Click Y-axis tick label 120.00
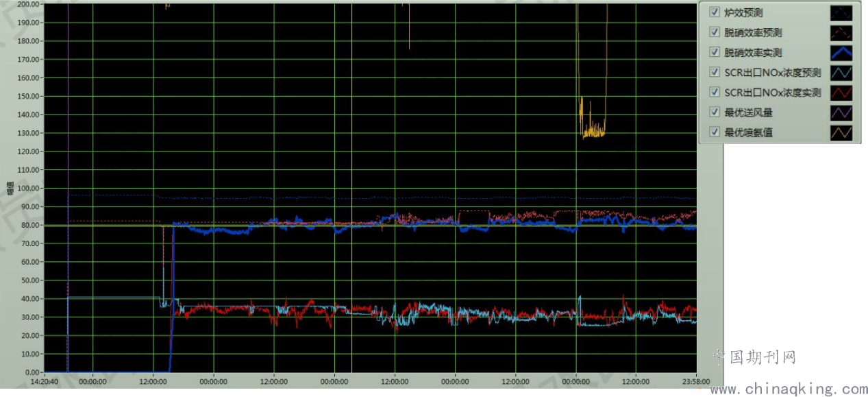This screenshot has height=397, width=868. click(x=28, y=151)
